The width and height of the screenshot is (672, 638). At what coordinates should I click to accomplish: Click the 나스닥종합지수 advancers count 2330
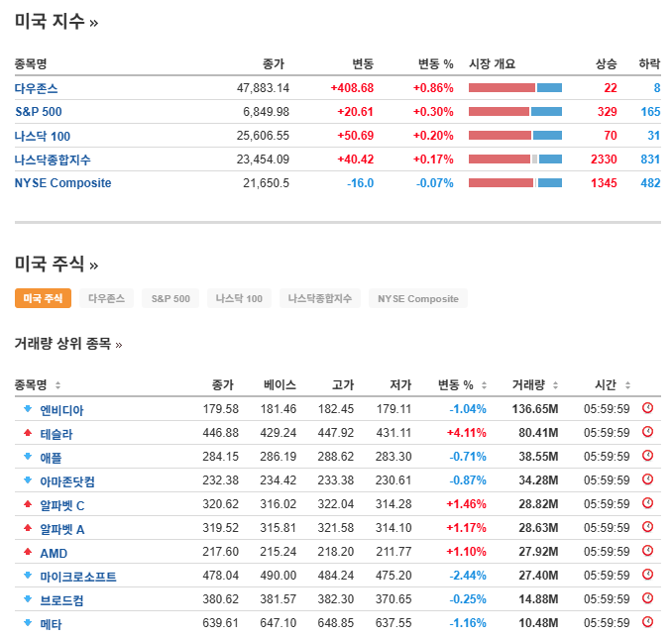[x=604, y=159]
